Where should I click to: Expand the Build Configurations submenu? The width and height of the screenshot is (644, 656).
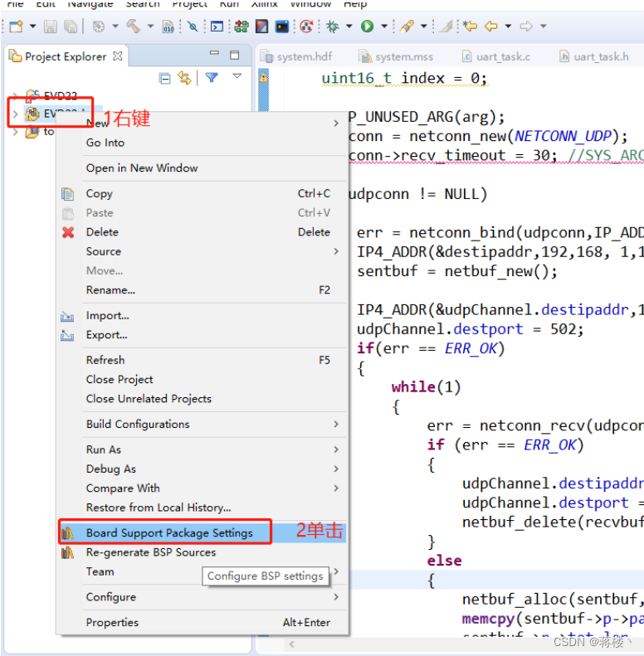pos(202,425)
